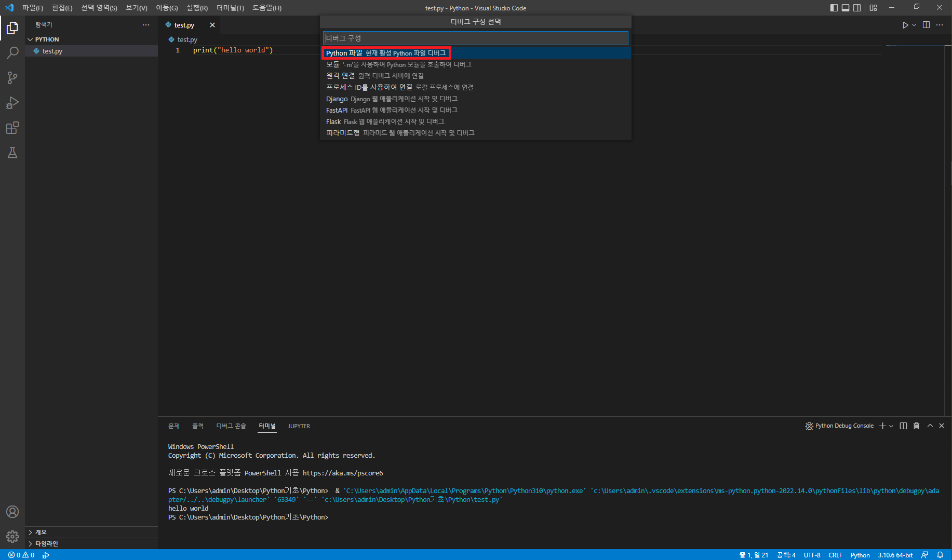
Task: Focus the 디버그 구성 input field
Action: tap(475, 38)
